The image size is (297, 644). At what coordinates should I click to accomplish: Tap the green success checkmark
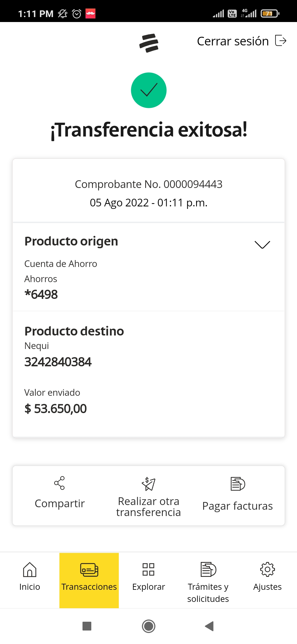[149, 90]
